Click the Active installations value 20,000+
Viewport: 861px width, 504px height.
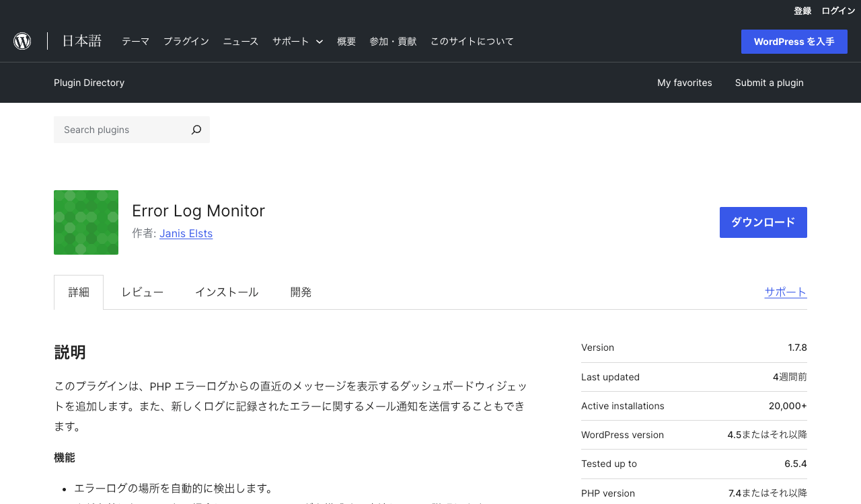[x=788, y=406]
